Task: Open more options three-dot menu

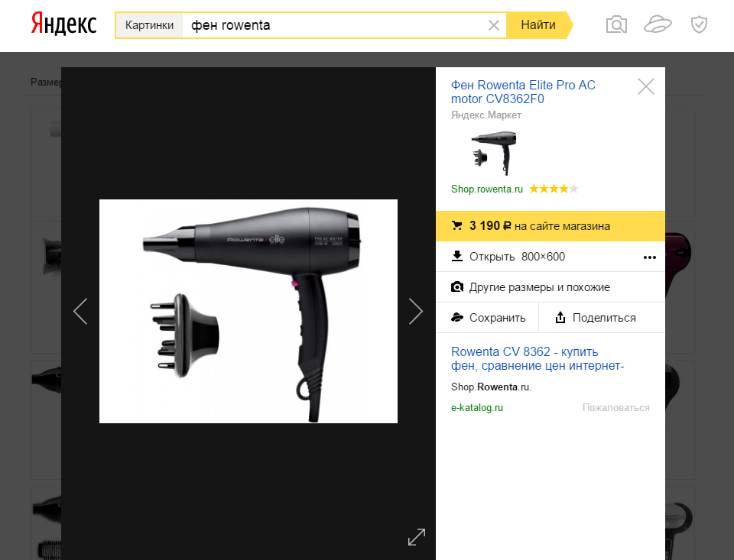Action: (650, 257)
